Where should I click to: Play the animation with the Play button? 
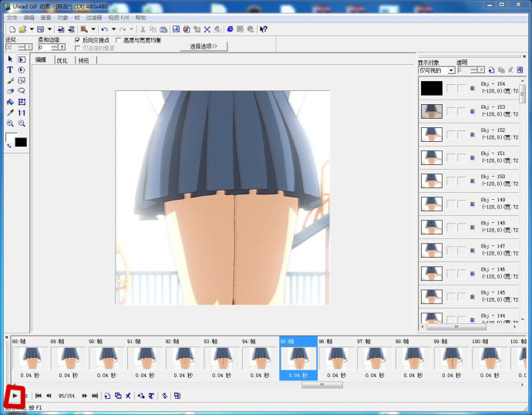(15, 395)
